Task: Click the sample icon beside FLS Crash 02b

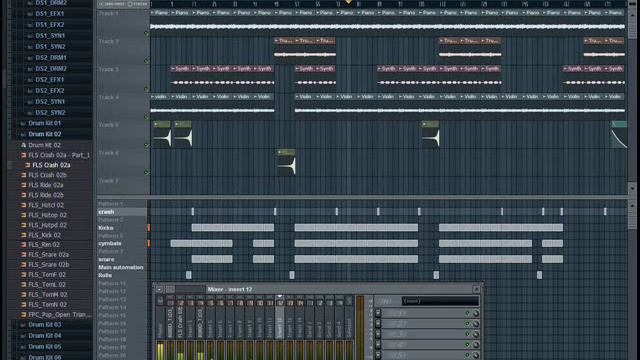Action: (23, 175)
